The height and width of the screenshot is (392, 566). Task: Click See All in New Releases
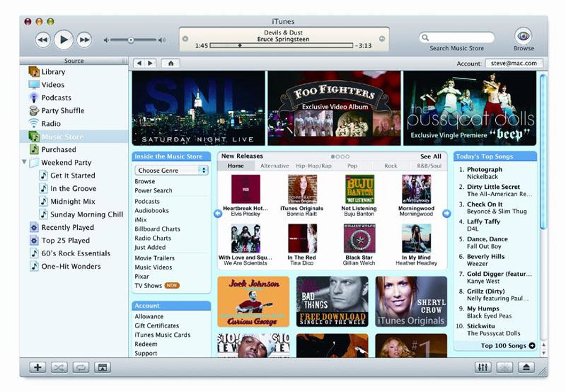pyautogui.click(x=430, y=157)
